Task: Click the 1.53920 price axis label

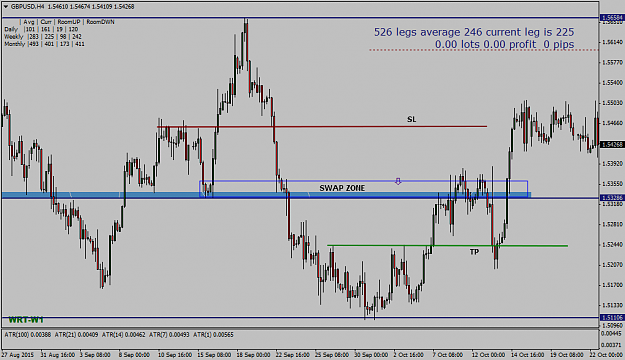Action: point(612,163)
